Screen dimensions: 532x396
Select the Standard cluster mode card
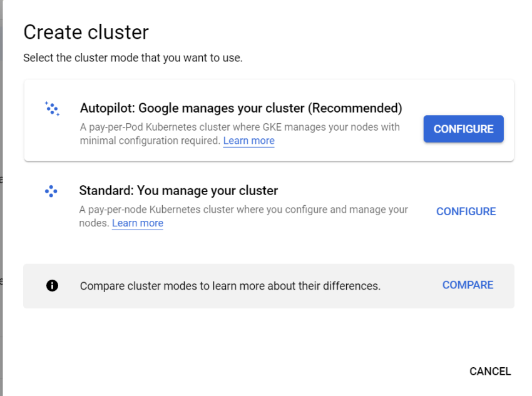tap(250, 202)
